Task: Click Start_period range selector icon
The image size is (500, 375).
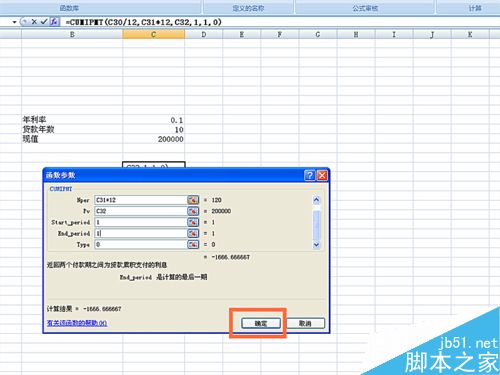Action: pos(193,222)
